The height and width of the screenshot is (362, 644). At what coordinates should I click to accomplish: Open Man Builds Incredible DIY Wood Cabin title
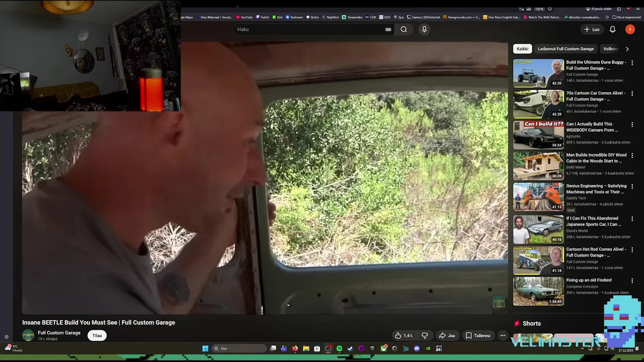[596, 158]
